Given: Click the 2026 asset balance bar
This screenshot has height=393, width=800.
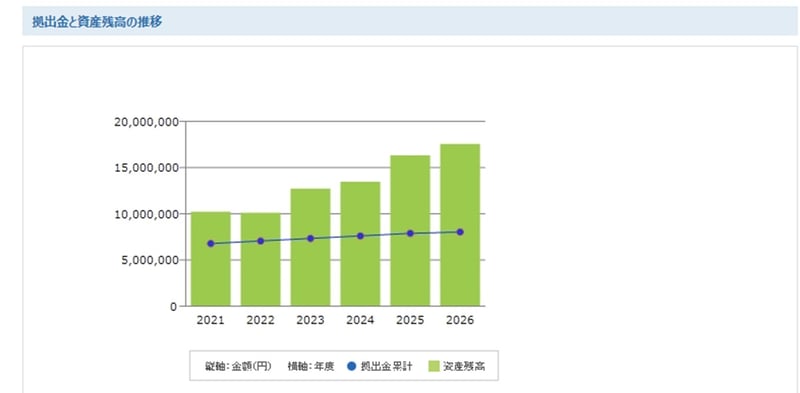Looking at the screenshot, I should [460, 225].
